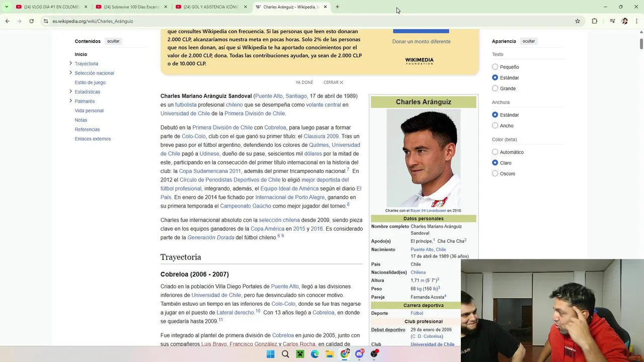644x362 pixels.
Task: Jump to Vida personal section
Action: click(89, 111)
